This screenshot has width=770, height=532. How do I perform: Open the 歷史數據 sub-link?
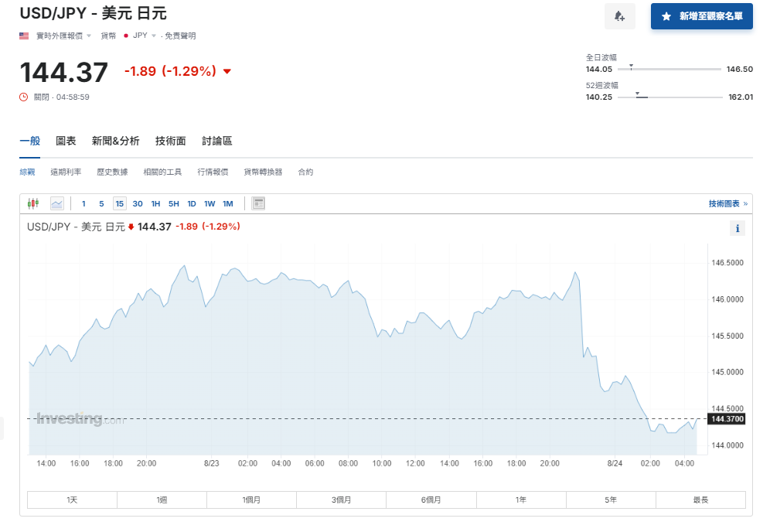point(112,172)
